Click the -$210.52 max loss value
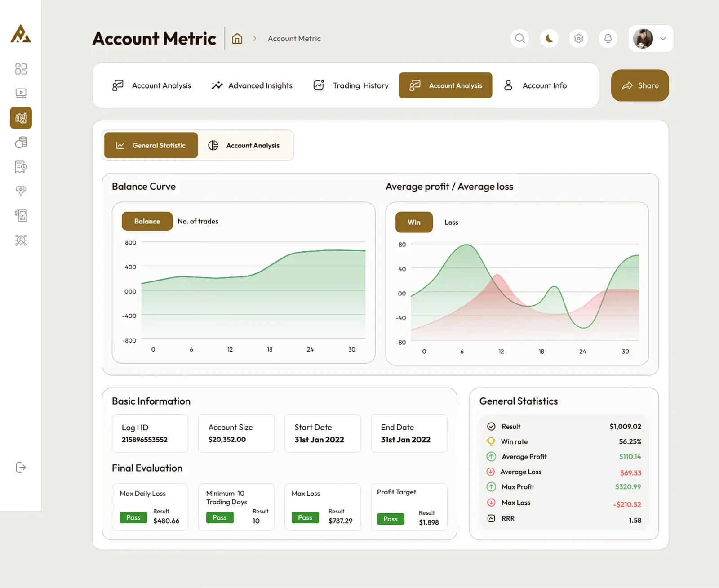 point(627,504)
